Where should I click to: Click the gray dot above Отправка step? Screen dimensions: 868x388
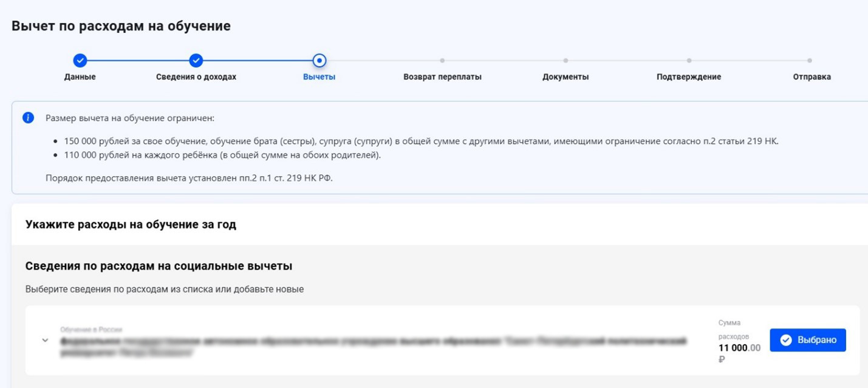click(x=810, y=60)
